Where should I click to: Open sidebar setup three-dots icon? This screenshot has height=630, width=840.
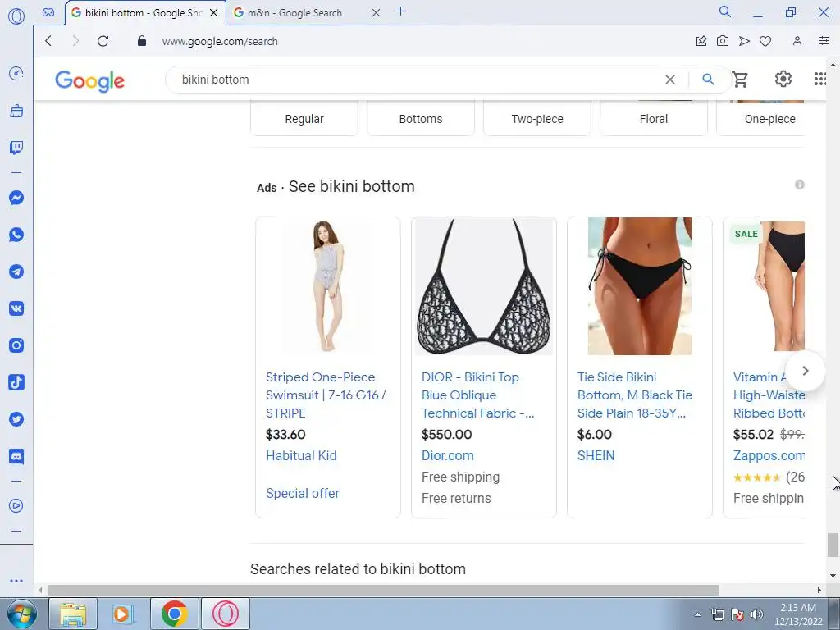click(16, 581)
